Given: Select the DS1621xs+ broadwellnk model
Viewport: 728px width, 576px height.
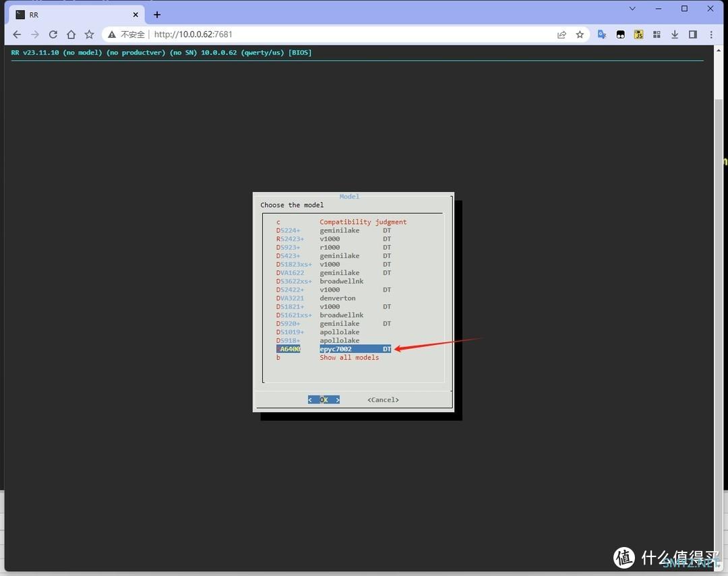Looking at the screenshot, I should (x=320, y=315).
